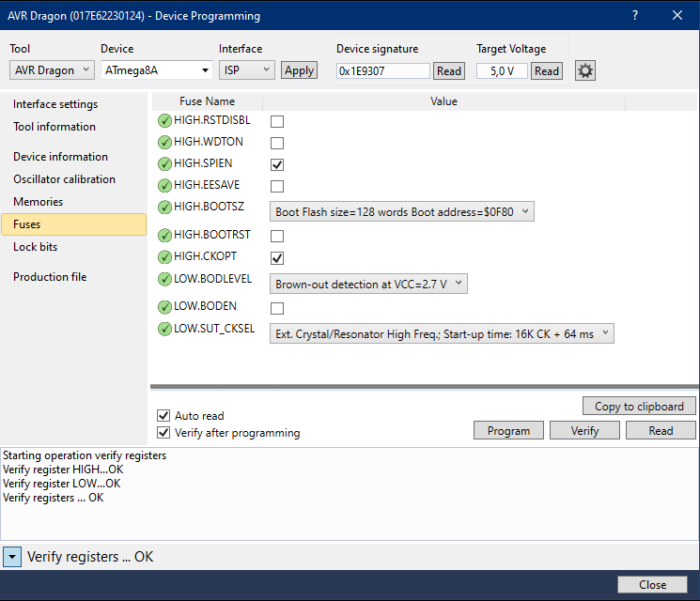The height and width of the screenshot is (601, 700).
Task: Click the Device signature field 0x1E9307
Action: [382, 71]
